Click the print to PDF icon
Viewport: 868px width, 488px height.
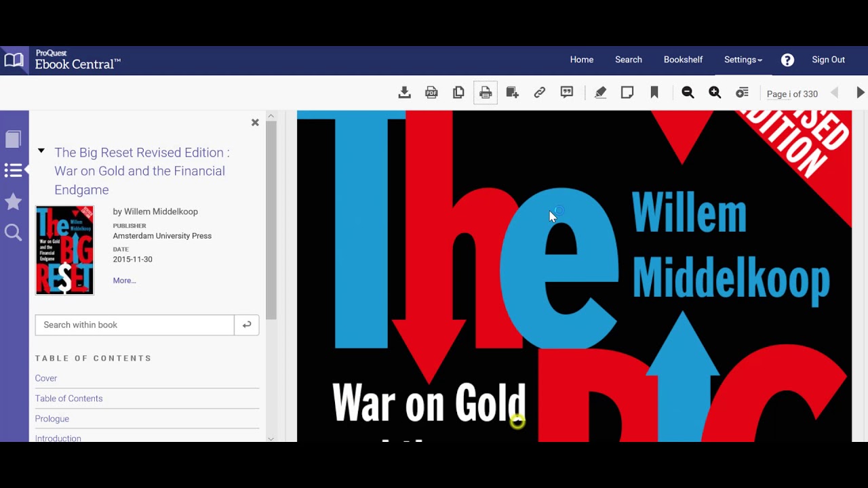coord(486,93)
